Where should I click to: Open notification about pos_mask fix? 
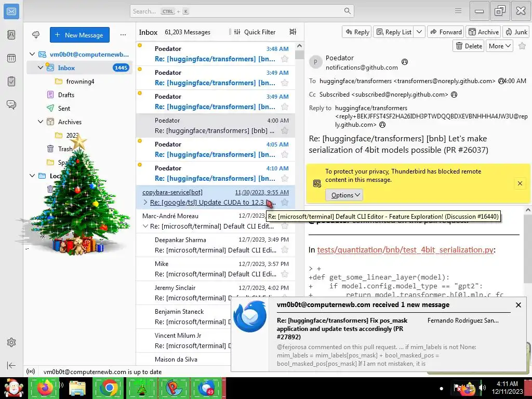[342, 328]
